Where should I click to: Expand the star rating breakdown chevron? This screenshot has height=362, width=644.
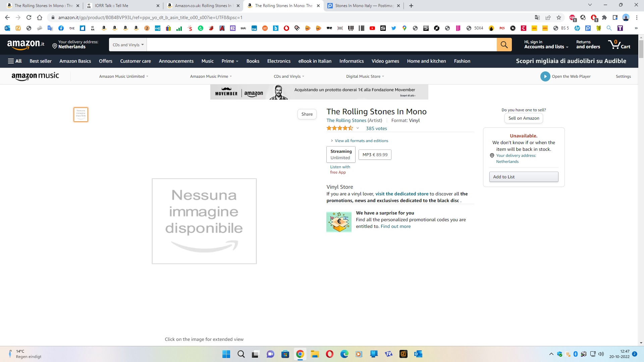point(358,128)
